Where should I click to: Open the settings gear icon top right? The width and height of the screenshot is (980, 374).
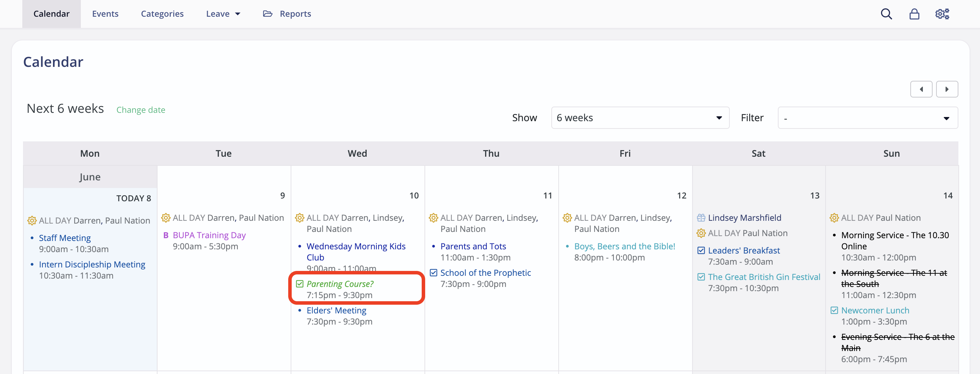[x=942, y=14]
